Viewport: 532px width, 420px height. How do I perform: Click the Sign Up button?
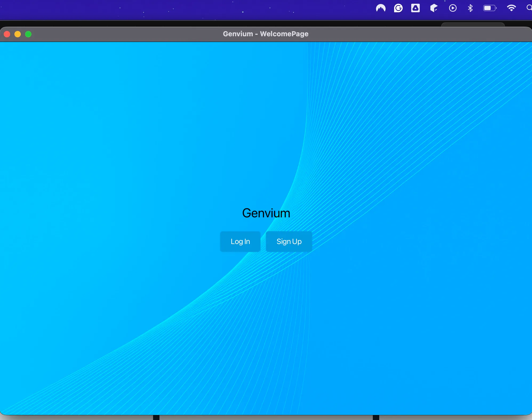click(289, 242)
